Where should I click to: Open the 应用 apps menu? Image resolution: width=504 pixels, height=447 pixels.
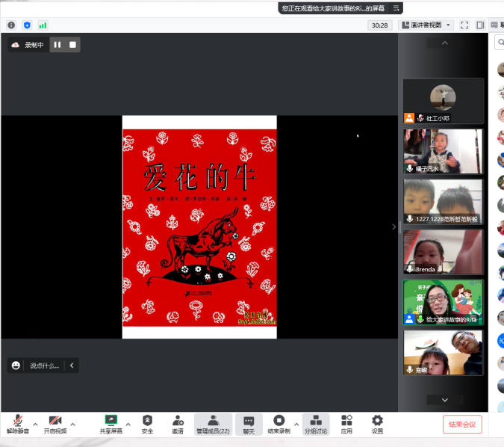pyautogui.click(x=346, y=425)
